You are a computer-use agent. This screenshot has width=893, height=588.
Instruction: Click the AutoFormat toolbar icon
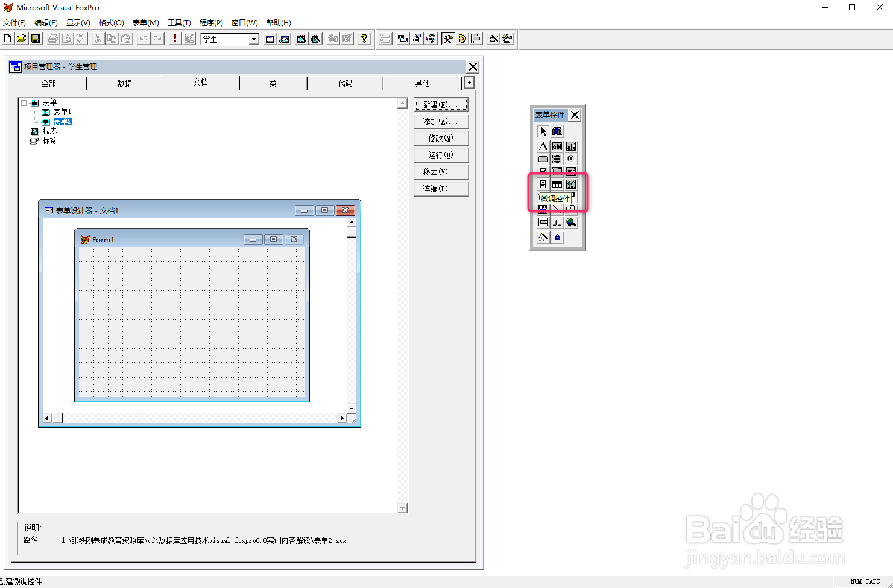(x=508, y=39)
